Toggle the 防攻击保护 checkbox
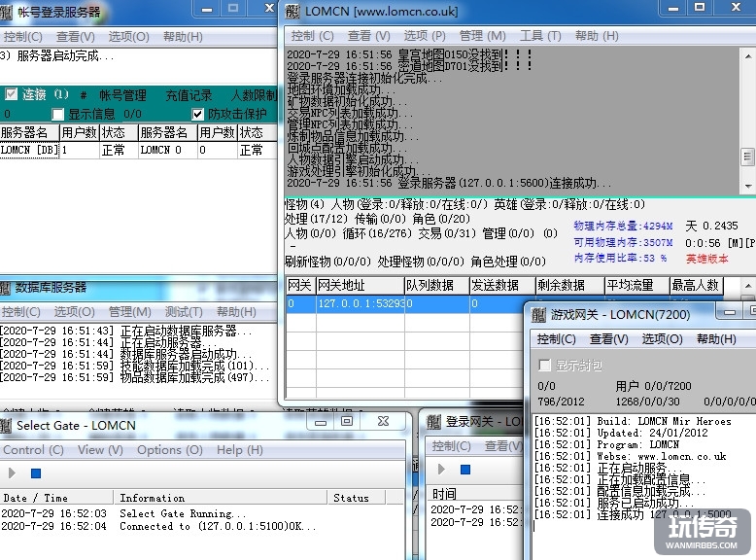This screenshot has width=756, height=560. click(x=197, y=115)
